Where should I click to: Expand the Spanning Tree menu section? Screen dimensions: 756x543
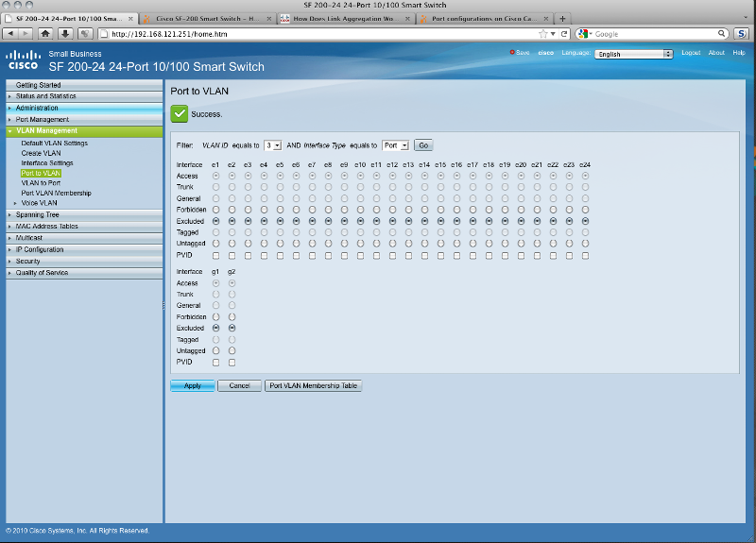38,214
